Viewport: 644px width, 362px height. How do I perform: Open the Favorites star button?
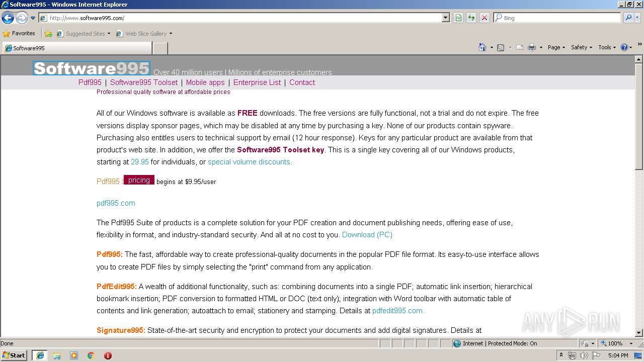tap(19, 33)
